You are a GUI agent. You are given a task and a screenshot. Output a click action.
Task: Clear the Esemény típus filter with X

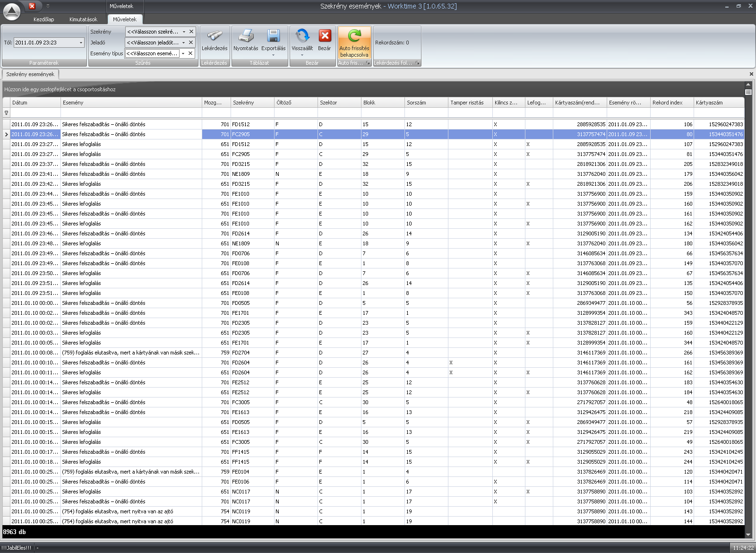[x=191, y=53]
